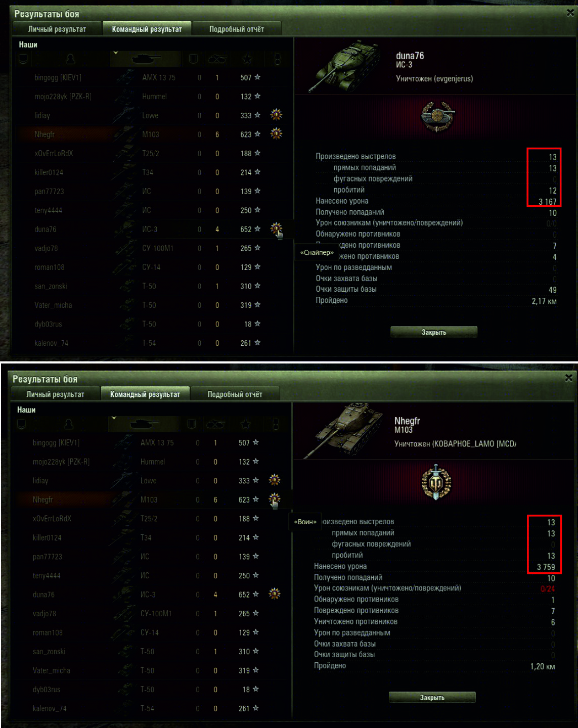This screenshot has width=578, height=728.
Task: Sort by experience star header in Nhegfr window
Action: (x=245, y=424)
